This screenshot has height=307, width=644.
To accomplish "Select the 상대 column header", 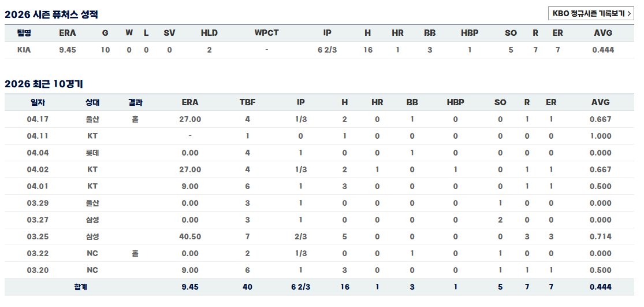I will pos(92,102).
